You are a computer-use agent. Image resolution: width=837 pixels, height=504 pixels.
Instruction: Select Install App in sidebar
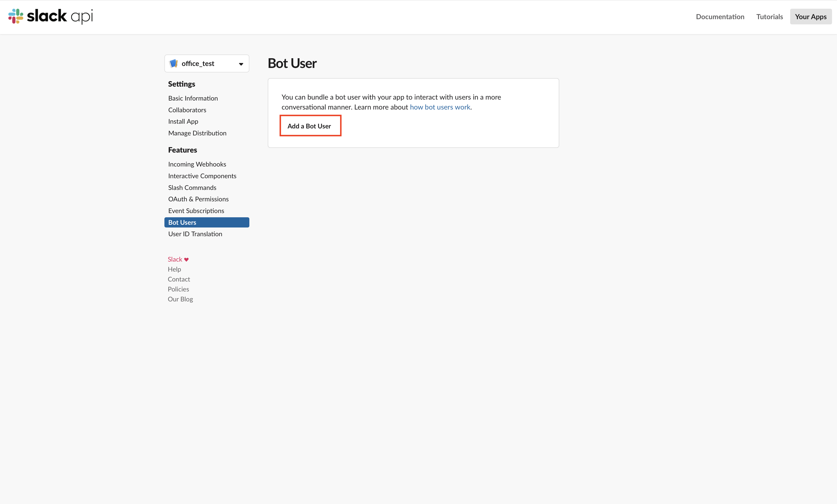tap(183, 121)
